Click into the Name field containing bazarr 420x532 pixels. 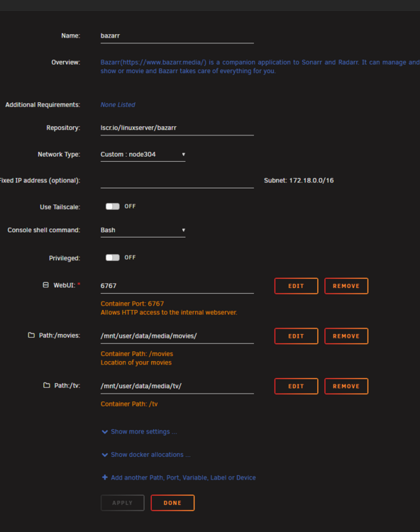click(177, 36)
